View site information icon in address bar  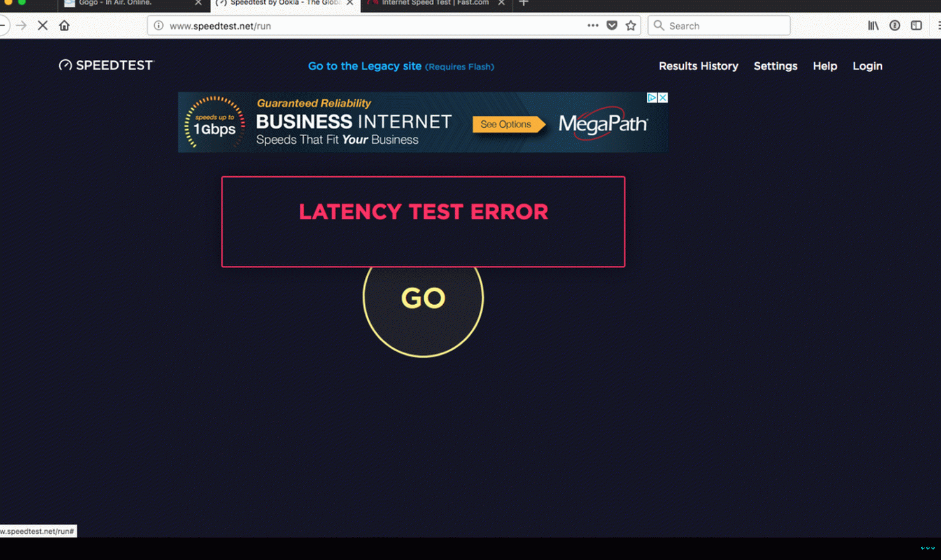(159, 25)
